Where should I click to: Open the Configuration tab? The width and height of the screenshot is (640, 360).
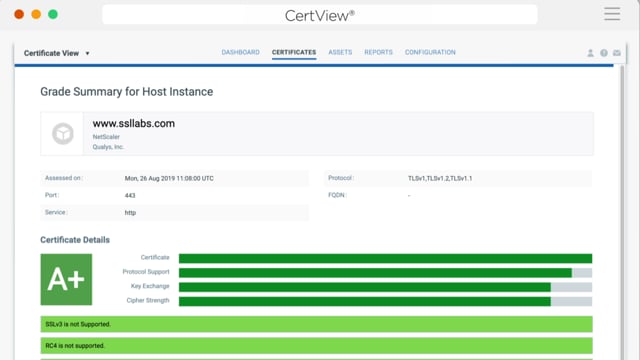click(x=430, y=52)
